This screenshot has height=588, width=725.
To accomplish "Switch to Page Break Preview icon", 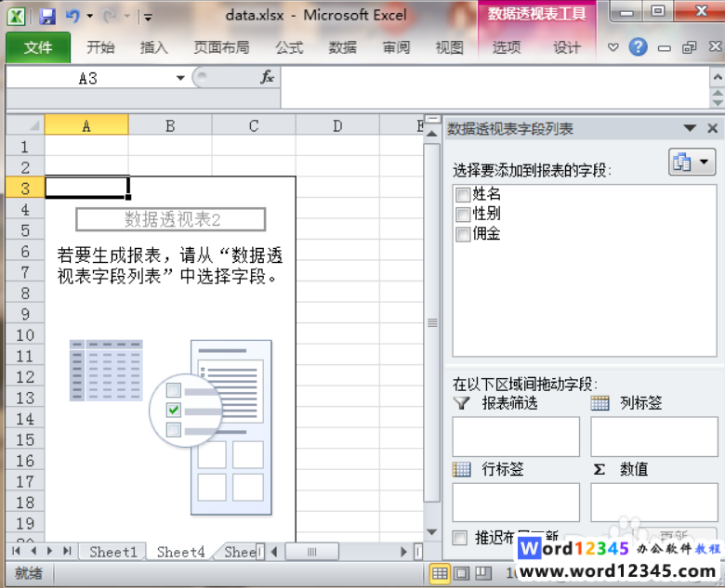I will 483,574.
